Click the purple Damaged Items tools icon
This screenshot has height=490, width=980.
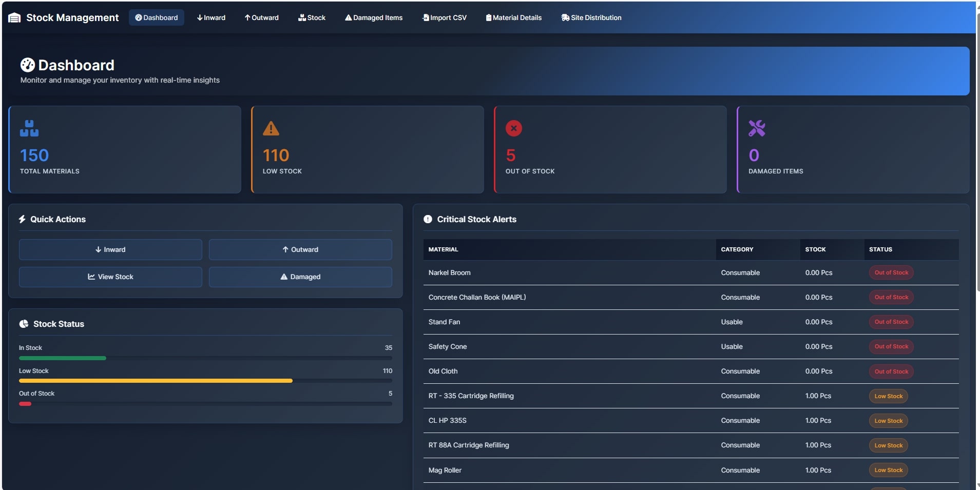click(x=756, y=128)
